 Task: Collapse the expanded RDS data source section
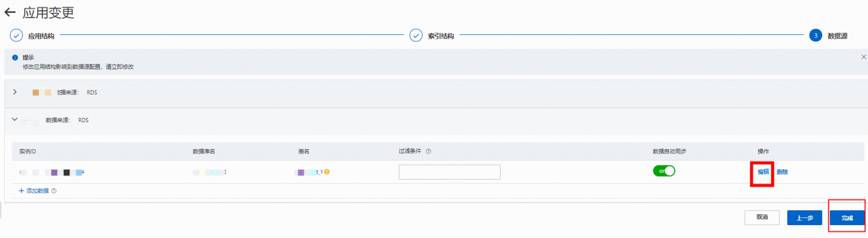[15, 119]
